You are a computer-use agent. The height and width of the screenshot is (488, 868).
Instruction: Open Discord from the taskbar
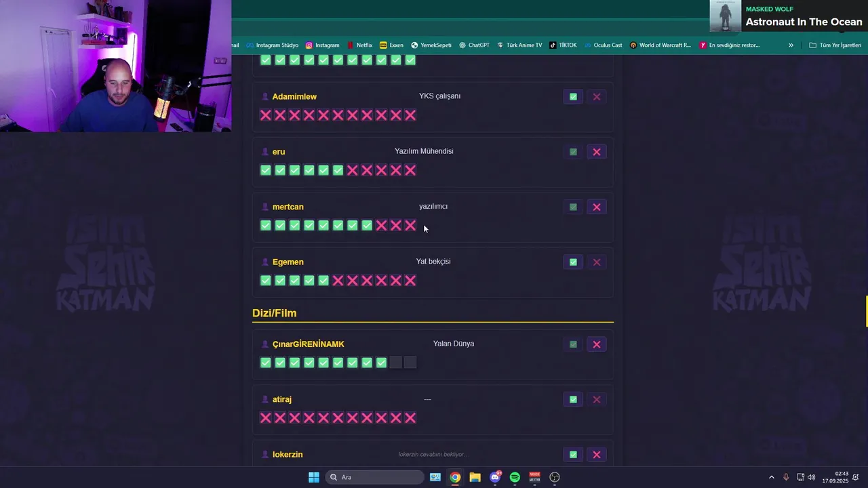click(x=495, y=477)
